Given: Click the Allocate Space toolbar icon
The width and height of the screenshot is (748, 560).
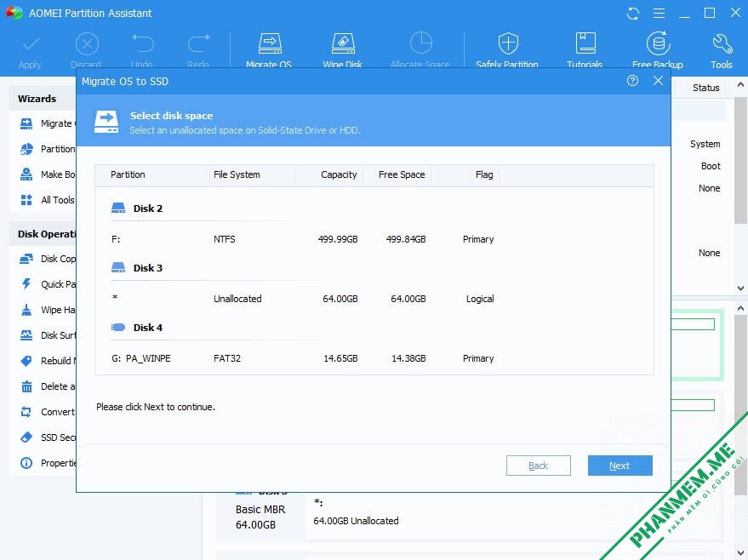Looking at the screenshot, I should (420, 43).
